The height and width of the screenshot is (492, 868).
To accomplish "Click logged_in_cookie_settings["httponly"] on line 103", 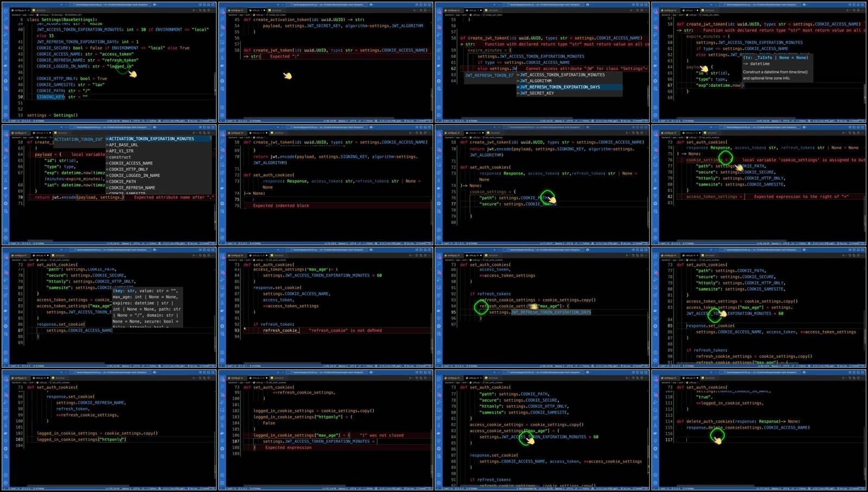I will [81, 439].
